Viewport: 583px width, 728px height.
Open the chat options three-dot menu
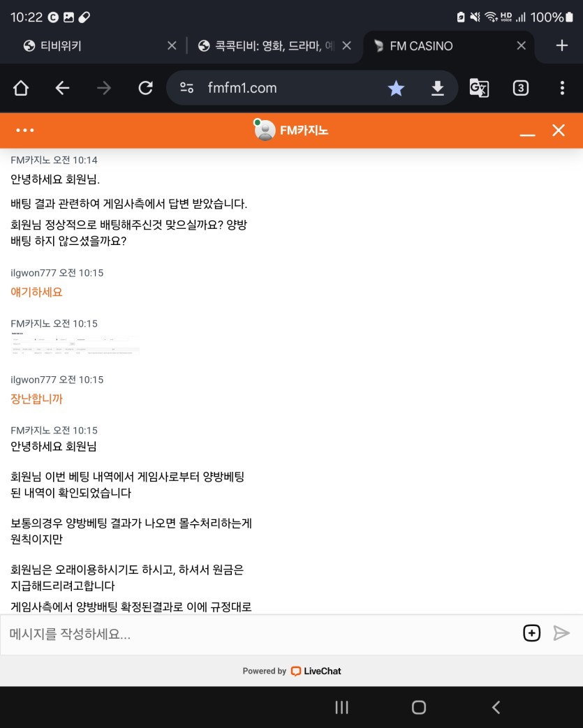25,131
